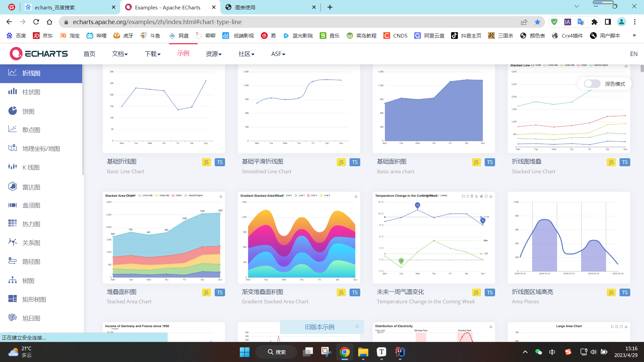Open Windows Start menu in taskbar
Viewport: 644px width, 362px height.
(x=245, y=352)
